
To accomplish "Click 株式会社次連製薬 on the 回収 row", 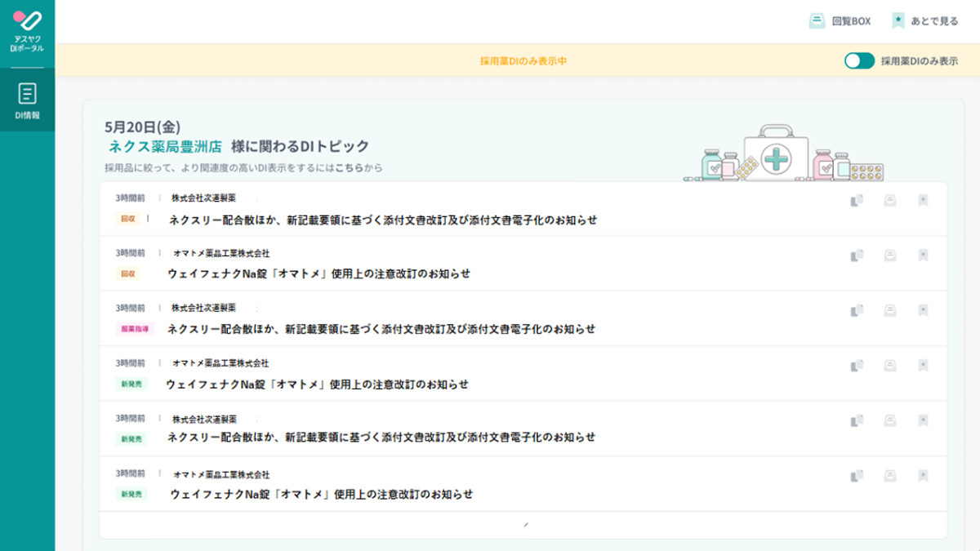I will tap(203, 198).
